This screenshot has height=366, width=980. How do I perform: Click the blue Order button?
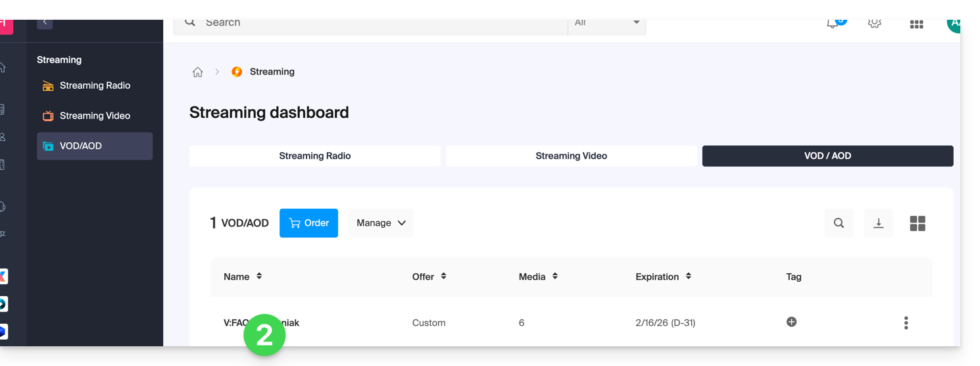(x=308, y=223)
